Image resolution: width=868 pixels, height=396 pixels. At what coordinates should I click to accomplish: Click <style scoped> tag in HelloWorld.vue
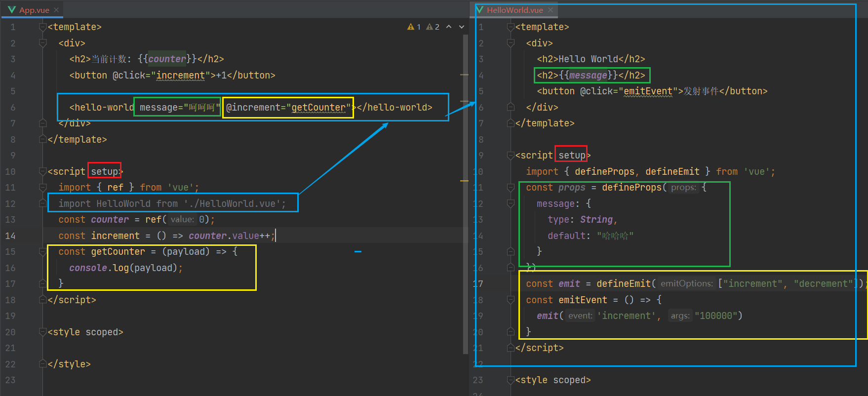tap(553, 380)
